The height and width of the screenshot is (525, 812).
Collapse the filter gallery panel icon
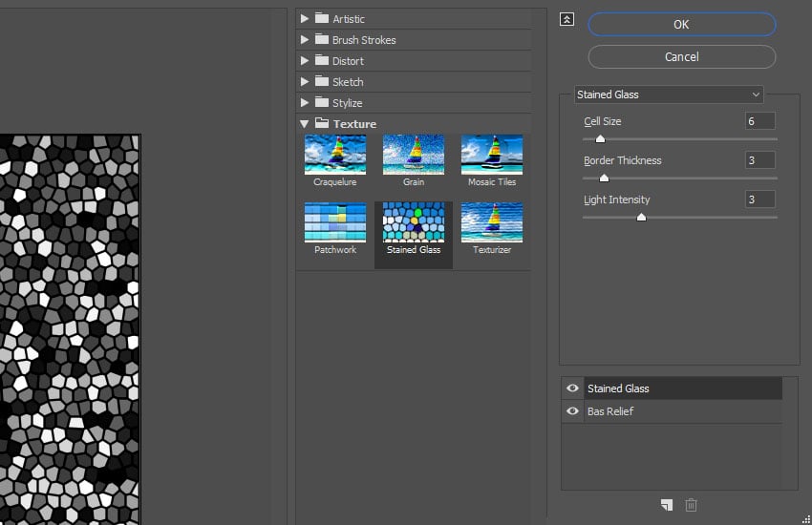click(x=567, y=19)
